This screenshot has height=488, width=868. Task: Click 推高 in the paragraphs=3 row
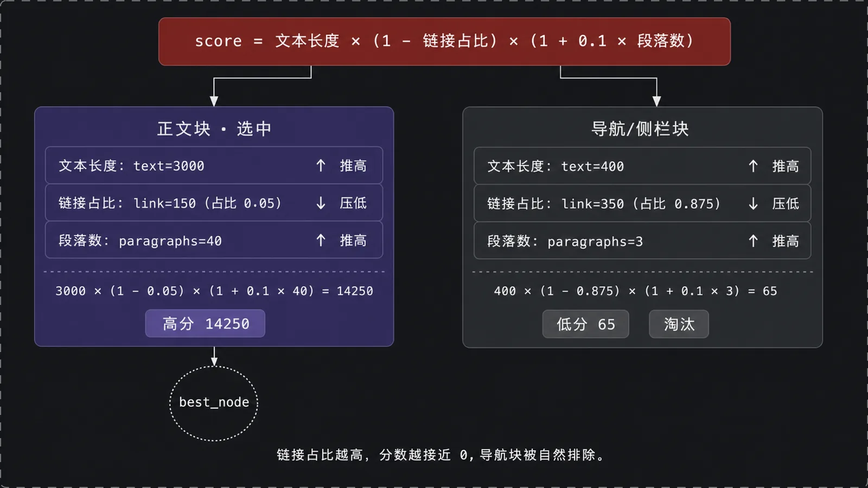(x=786, y=241)
